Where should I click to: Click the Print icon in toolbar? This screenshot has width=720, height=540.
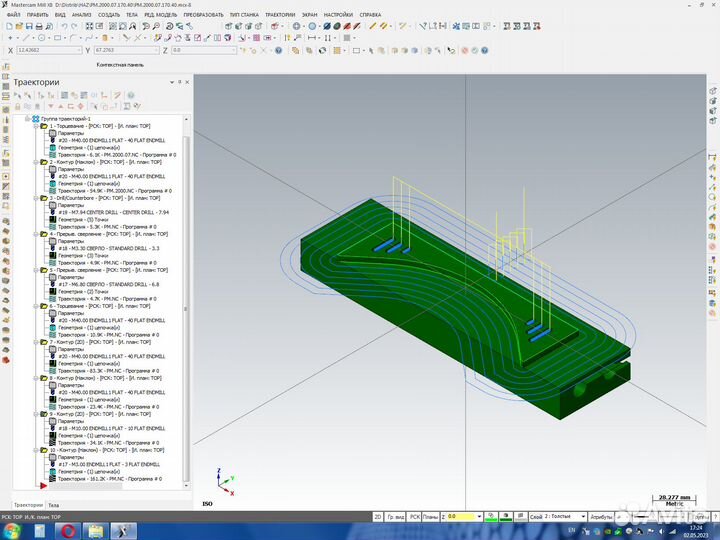[39, 27]
